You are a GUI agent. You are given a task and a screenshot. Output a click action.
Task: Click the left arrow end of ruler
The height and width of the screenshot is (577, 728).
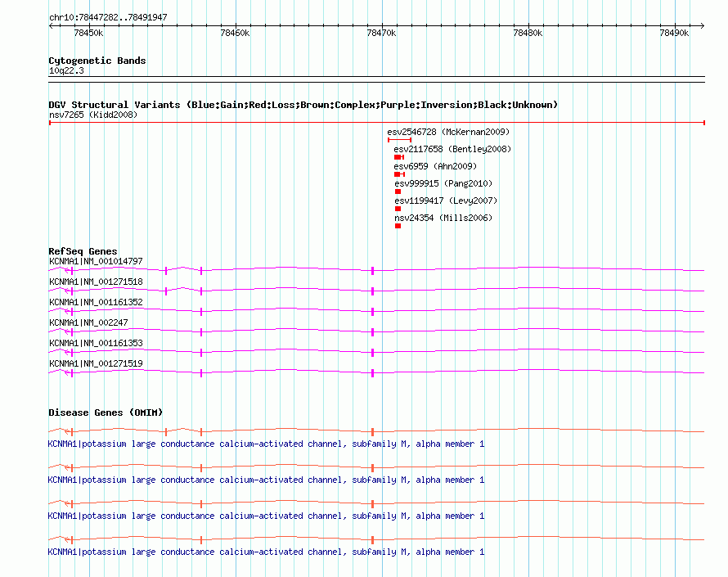coord(52,26)
